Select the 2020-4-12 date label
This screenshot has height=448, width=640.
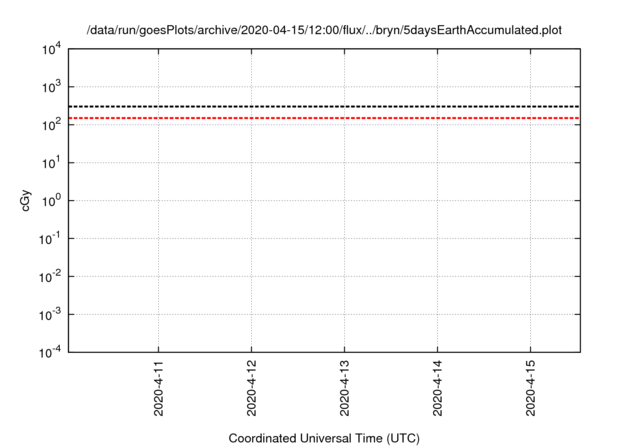[x=251, y=388]
